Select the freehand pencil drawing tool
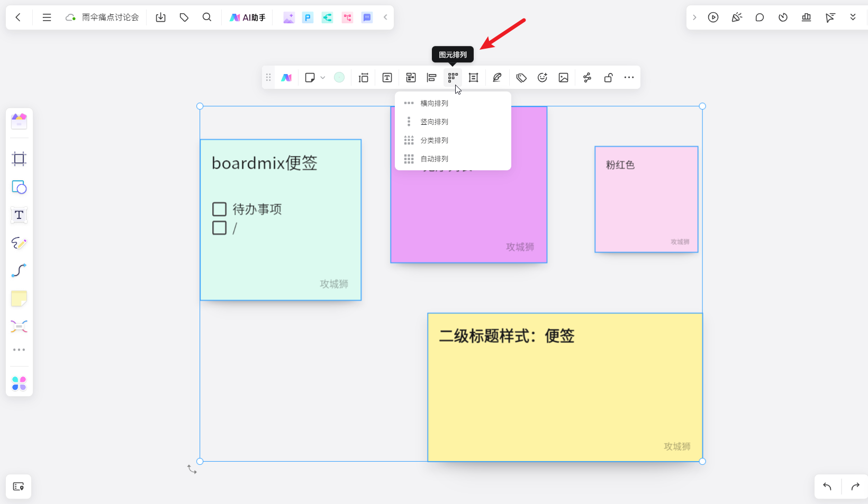Screen dimensions: 868x504 [19, 243]
